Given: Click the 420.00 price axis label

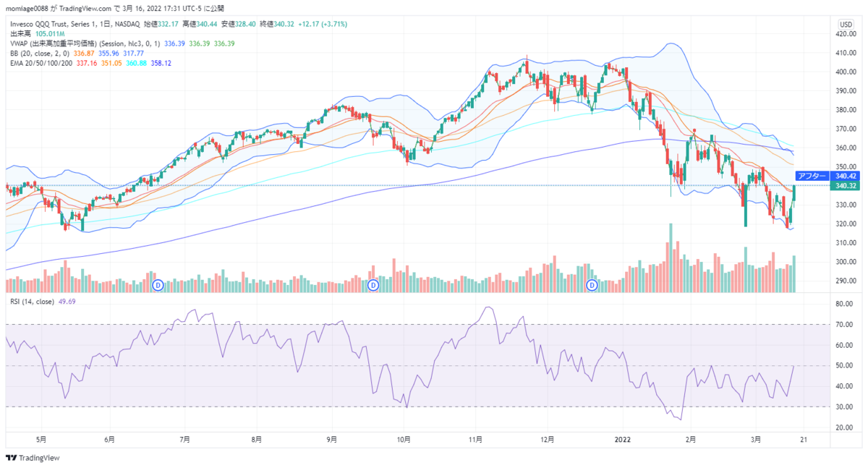Looking at the screenshot, I should tap(846, 34).
